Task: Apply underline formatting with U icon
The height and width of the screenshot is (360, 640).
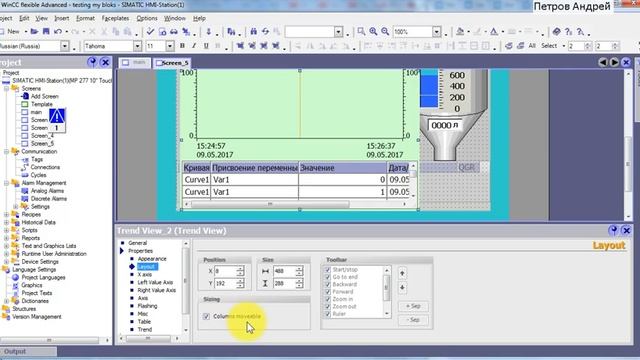Action: [x=206, y=46]
